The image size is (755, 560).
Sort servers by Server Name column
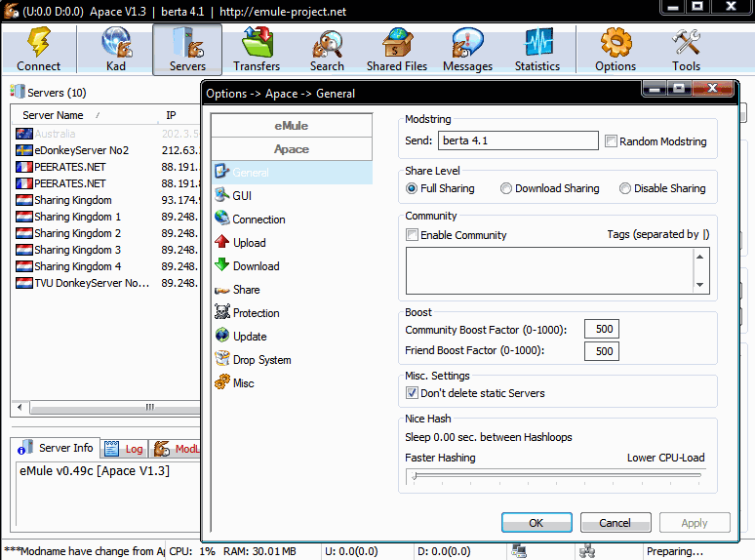[x=84, y=115]
